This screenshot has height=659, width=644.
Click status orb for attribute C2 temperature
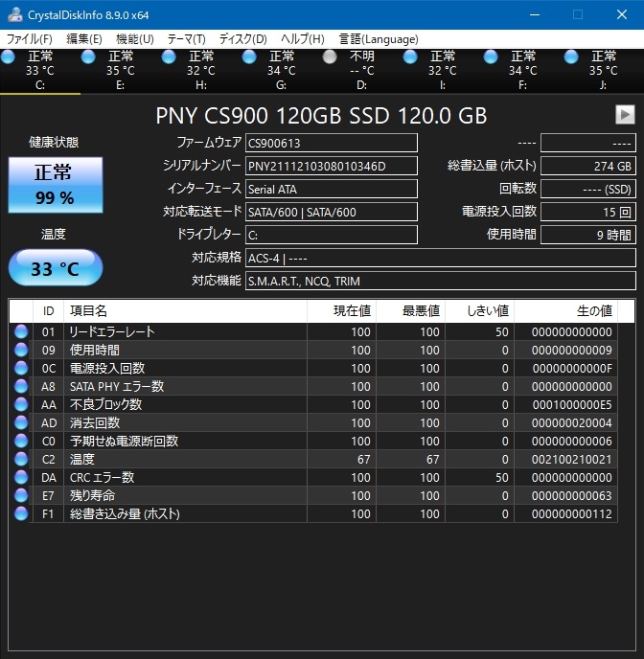pos(22,459)
